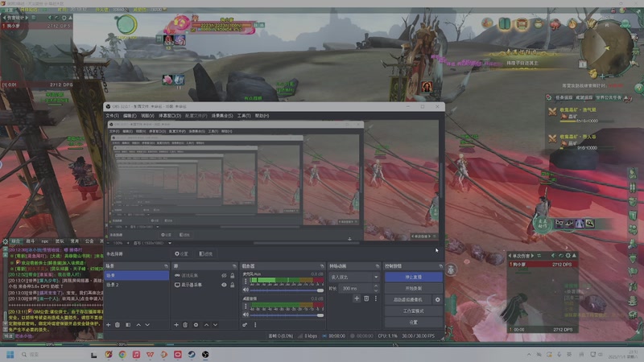Viewport: 644px width, 362px height.
Task: Move scene up with arrow in Scenes panel
Action: (x=138, y=325)
